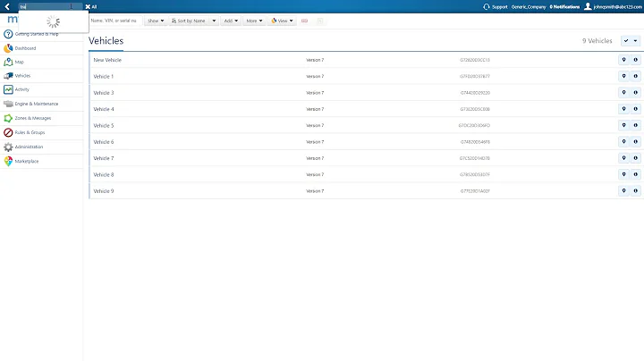Click map pin icon for Vehicle 3
Screen dimensions: 644x361
point(623,93)
